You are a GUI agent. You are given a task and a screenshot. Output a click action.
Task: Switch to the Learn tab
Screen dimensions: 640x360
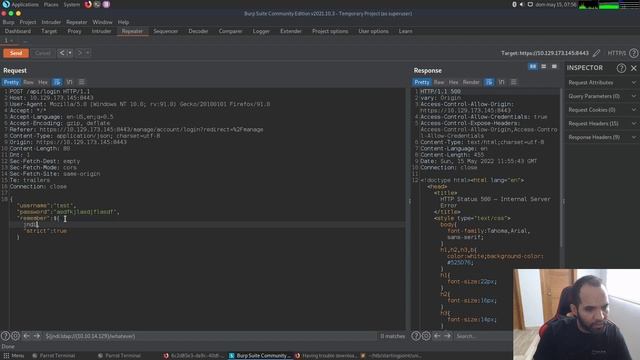pyautogui.click(x=405, y=31)
